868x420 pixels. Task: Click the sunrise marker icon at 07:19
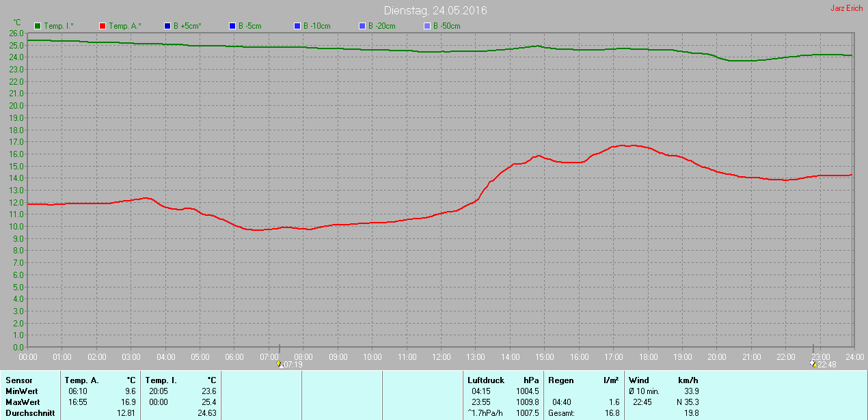click(279, 364)
